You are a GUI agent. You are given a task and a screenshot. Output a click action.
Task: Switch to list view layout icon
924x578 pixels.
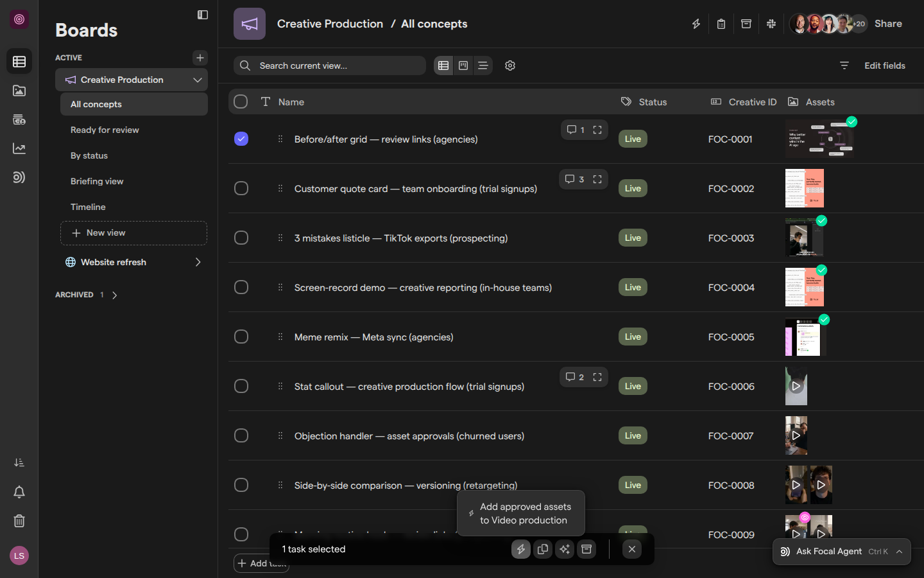click(483, 66)
